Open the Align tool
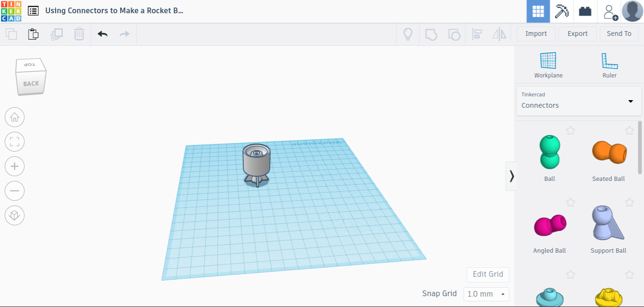 pyautogui.click(x=477, y=34)
